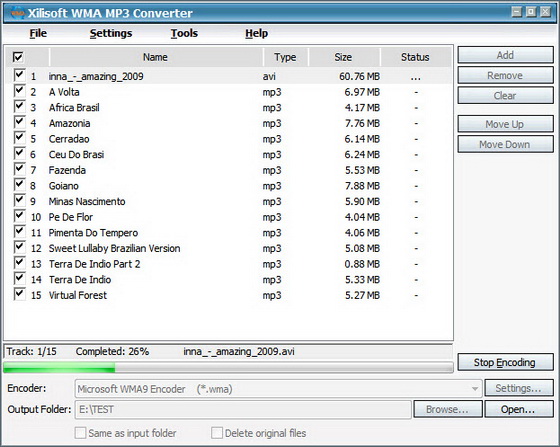
Task: Click the Output Folder path field
Action: click(x=243, y=409)
